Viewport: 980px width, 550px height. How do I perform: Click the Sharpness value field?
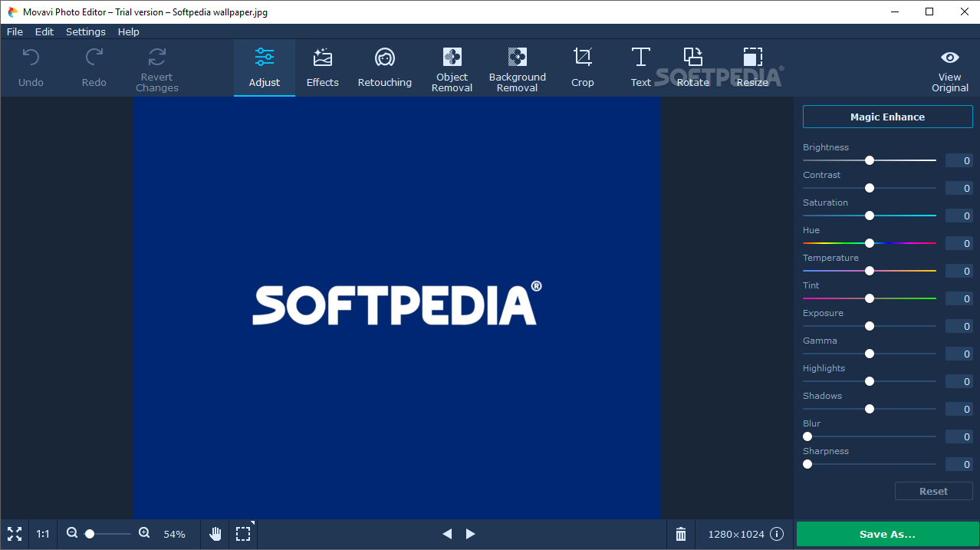tap(959, 464)
